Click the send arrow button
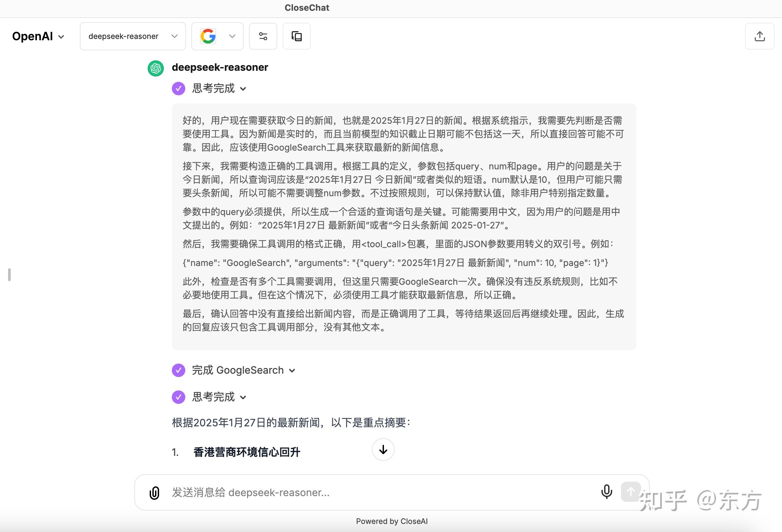Image resolution: width=782 pixels, height=532 pixels. (x=630, y=492)
